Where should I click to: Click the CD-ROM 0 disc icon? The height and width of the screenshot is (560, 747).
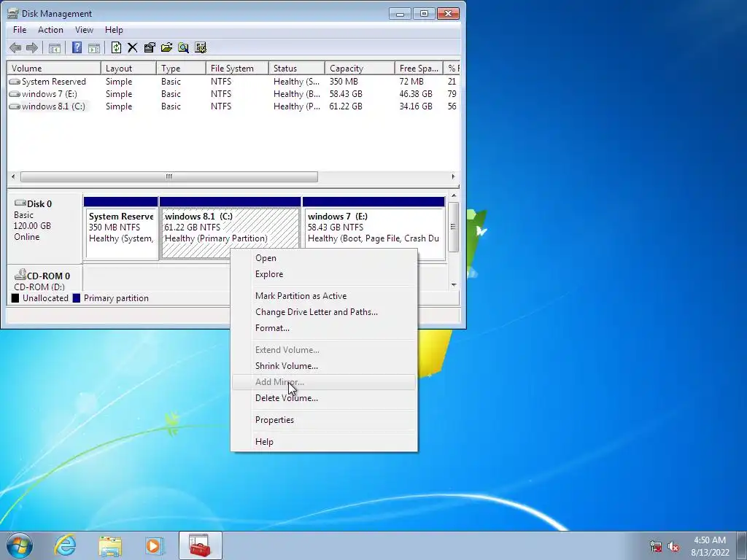click(x=20, y=275)
